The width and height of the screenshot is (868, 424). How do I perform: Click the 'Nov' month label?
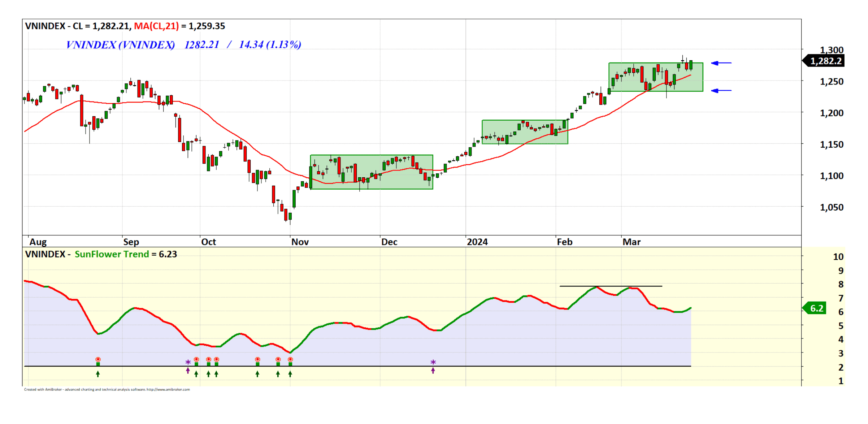click(300, 242)
